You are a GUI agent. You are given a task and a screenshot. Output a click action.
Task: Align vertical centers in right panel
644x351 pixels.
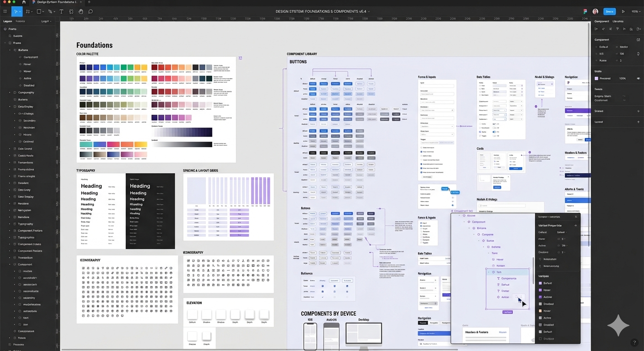click(625, 29)
